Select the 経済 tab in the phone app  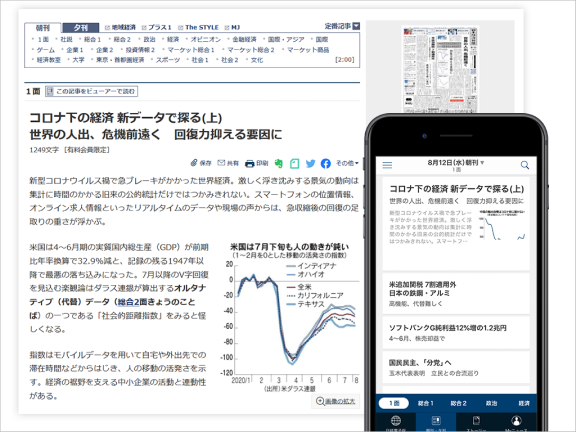[524, 403]
